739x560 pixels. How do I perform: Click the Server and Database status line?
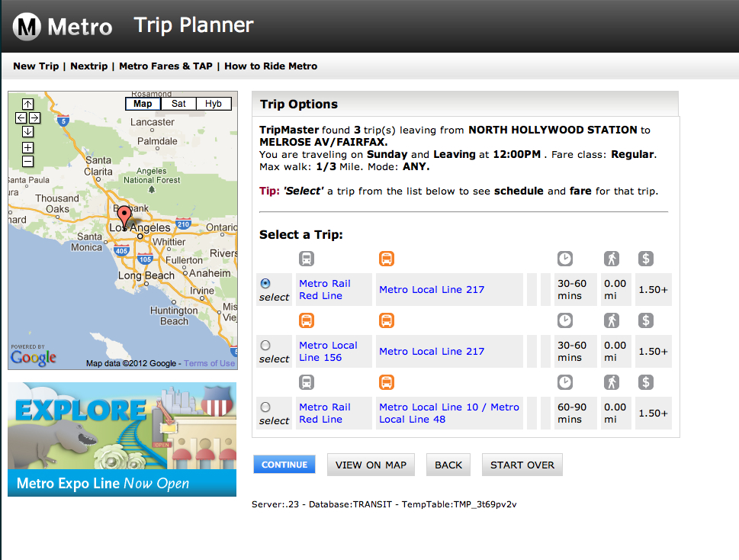point(384,504)
